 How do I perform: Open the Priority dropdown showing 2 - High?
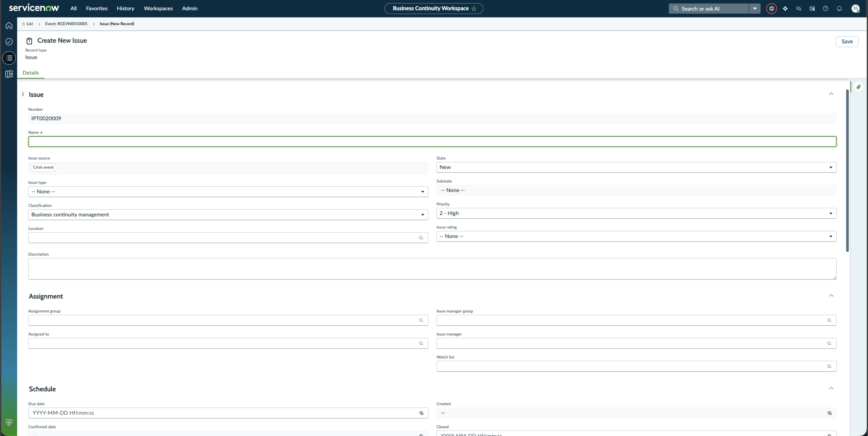636,213
